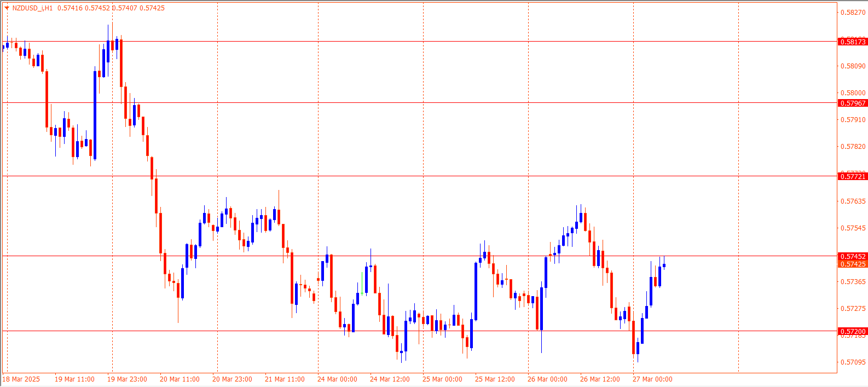Click the 26 Mar 12:00 time label
This screenshot has height=387, width=868.
tap(600, 379)
